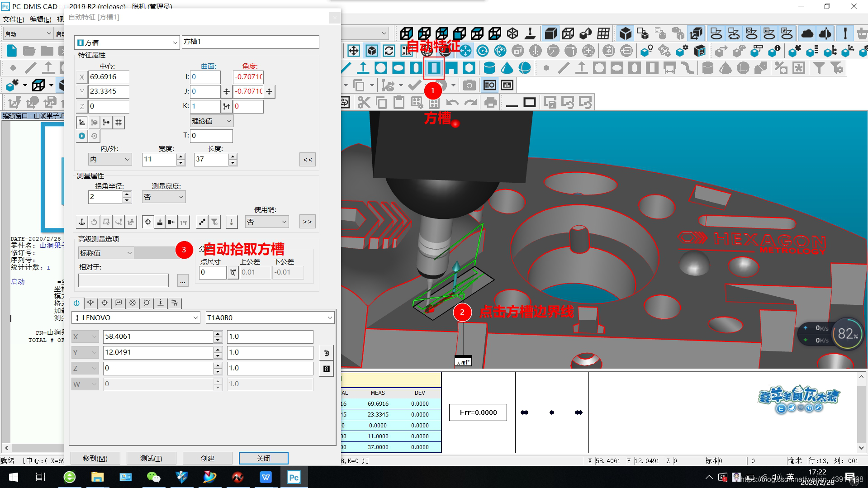This screenshot has height=488, width=868.
Task: Open the 文件(F) menu
Action: click(13, 19)
